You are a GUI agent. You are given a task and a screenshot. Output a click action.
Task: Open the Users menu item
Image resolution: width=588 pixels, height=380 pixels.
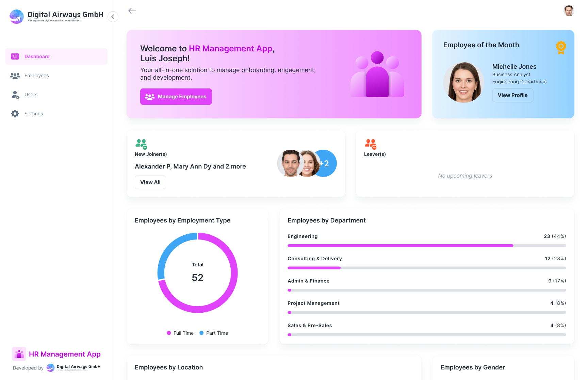(56, 95)
